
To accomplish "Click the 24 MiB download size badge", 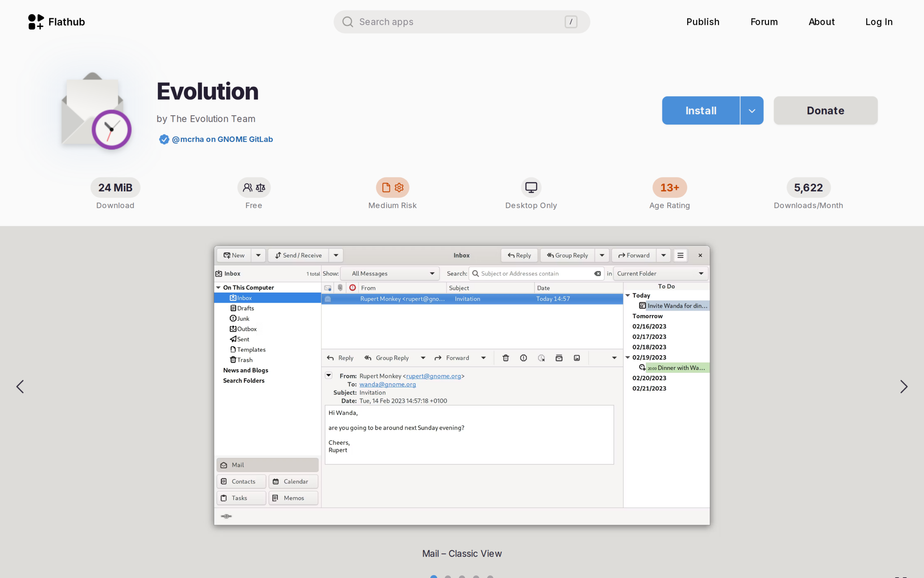I will pos(115,188).
